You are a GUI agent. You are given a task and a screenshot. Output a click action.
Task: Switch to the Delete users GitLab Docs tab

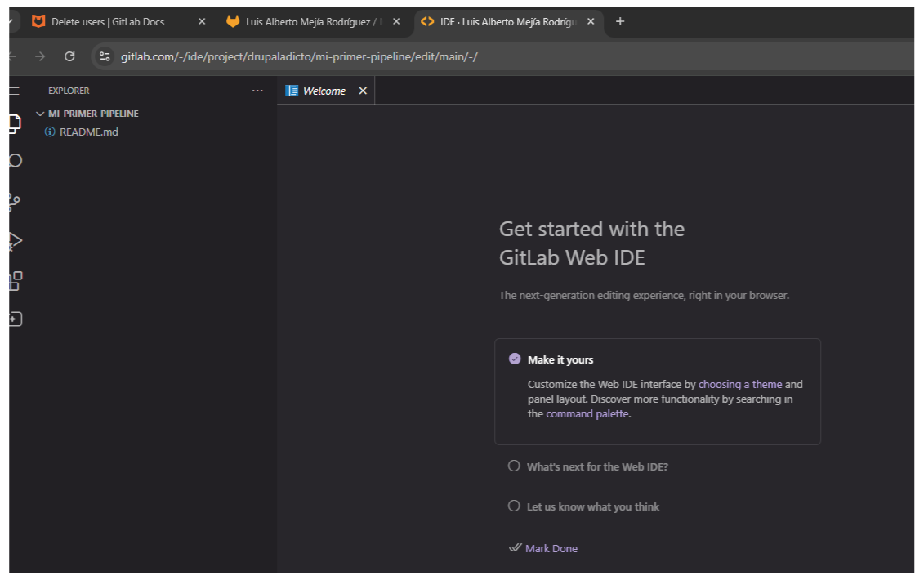(x=107, y=22)
